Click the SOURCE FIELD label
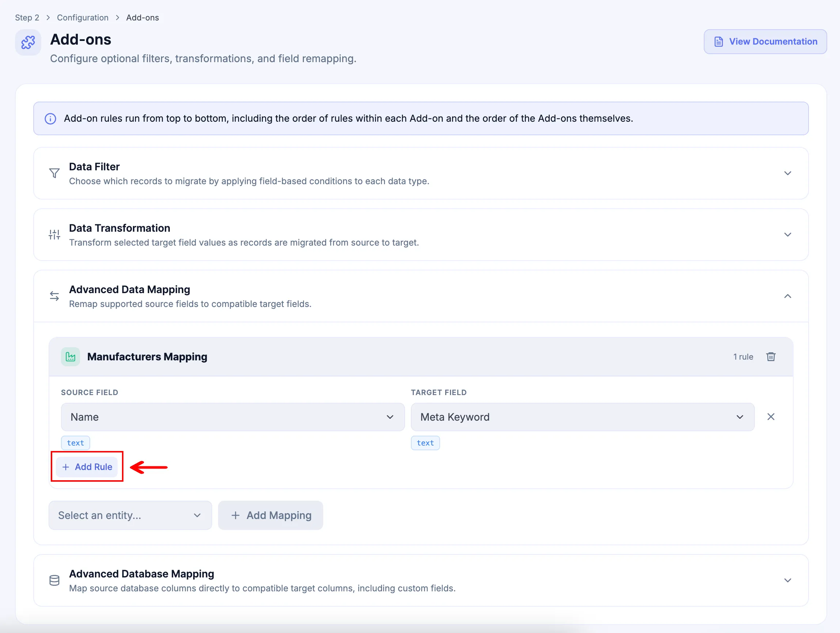Image resolution: width=840 pixels, height=633 pixels. pos(89,393)
